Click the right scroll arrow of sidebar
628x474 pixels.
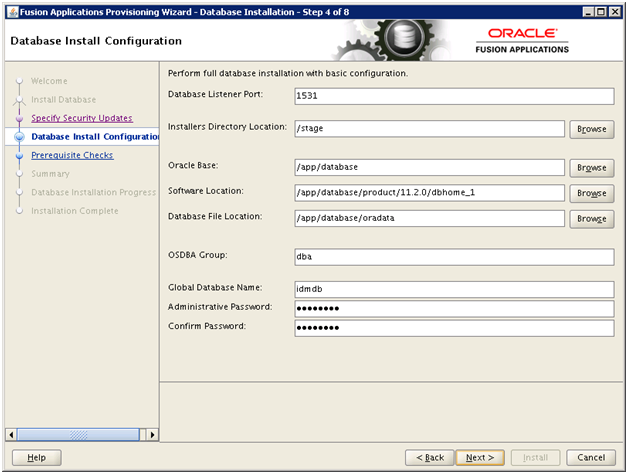[x=152, y=435]
